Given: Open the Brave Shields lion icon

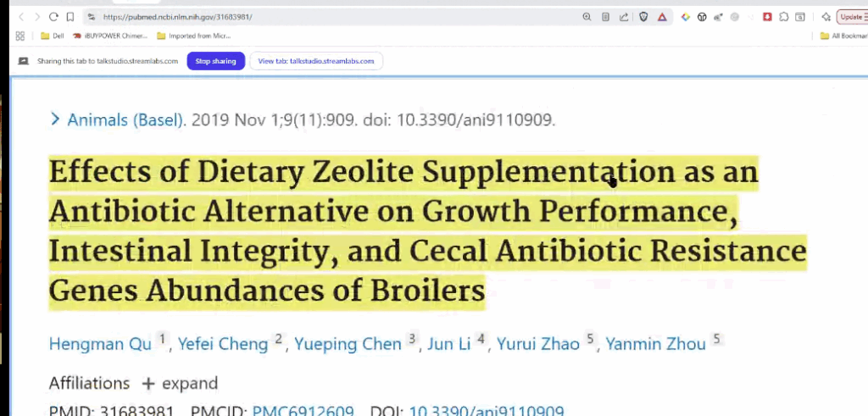Looking at the screenshot, I should [643, 17].
